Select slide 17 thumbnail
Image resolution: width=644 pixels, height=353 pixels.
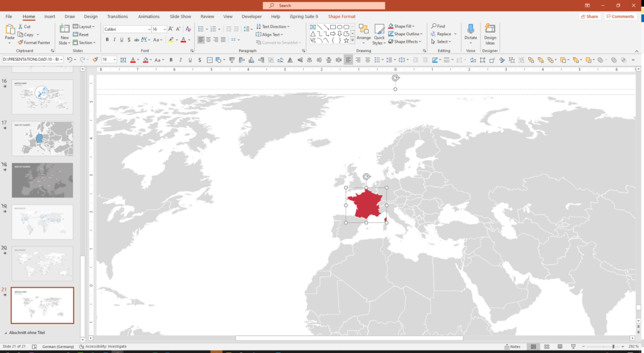point(43,138)
